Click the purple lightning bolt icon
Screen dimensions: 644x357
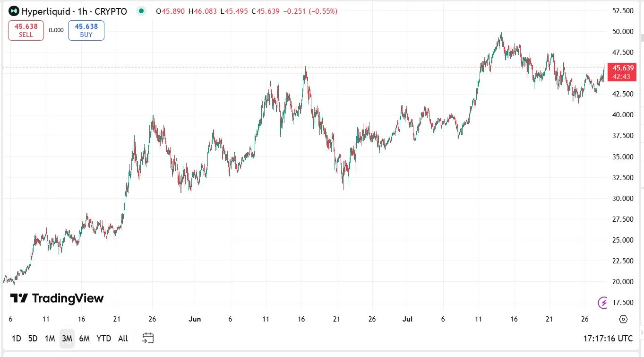[603, 302]
